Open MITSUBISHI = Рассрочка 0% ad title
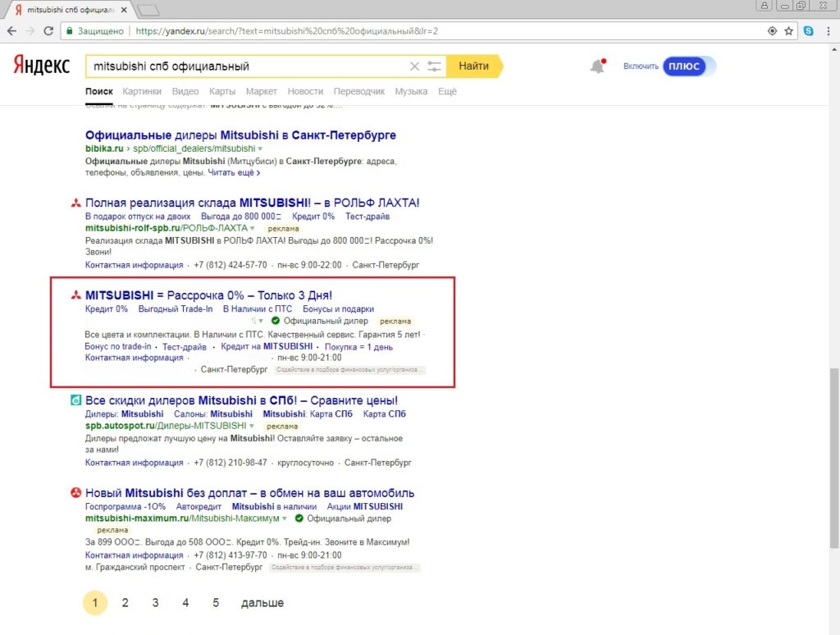840x635 pixels. click(x=208, y=295)
